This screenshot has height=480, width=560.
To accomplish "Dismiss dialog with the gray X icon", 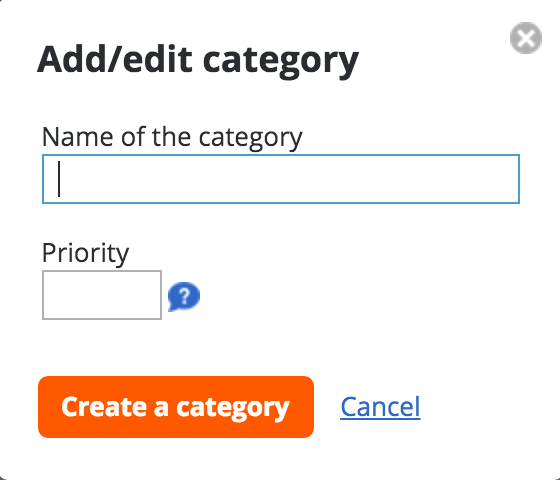I will pos(526,38).
